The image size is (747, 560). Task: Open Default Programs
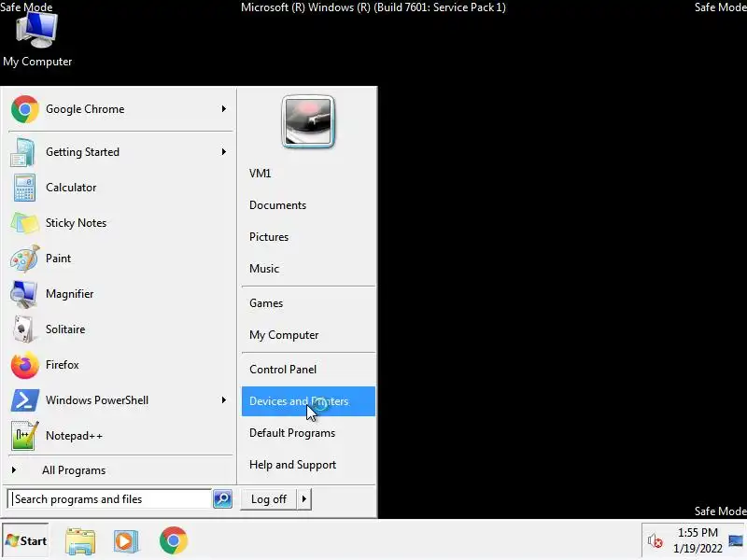(308, 433)
